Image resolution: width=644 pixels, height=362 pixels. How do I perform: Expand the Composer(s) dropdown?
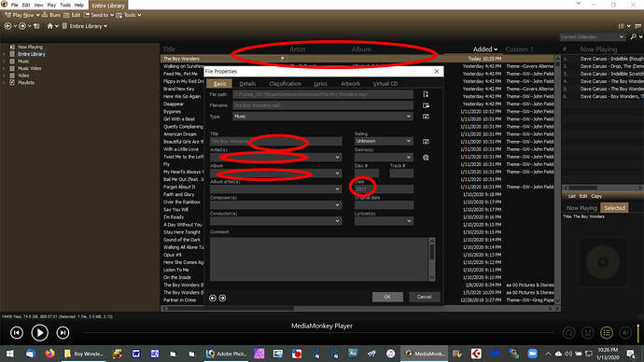(338, 205)
